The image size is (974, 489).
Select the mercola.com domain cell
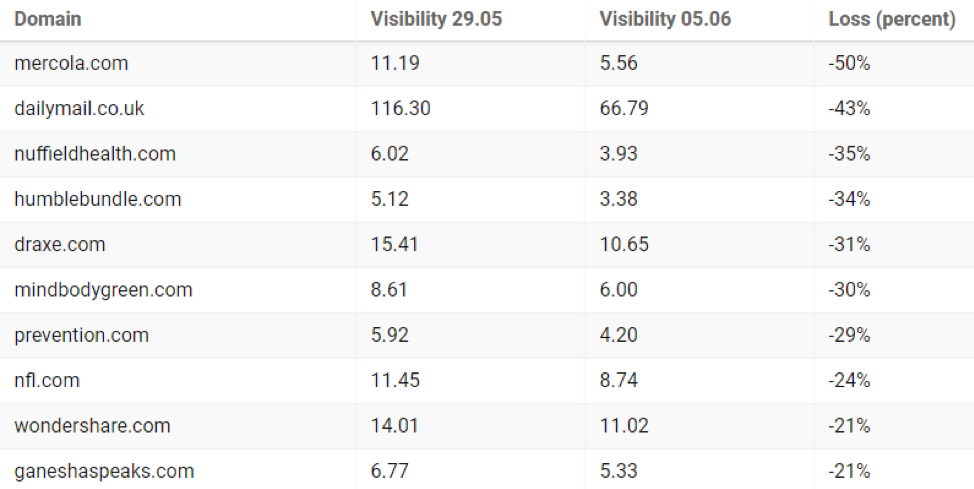pyautogui.click(x=71, y=63)
